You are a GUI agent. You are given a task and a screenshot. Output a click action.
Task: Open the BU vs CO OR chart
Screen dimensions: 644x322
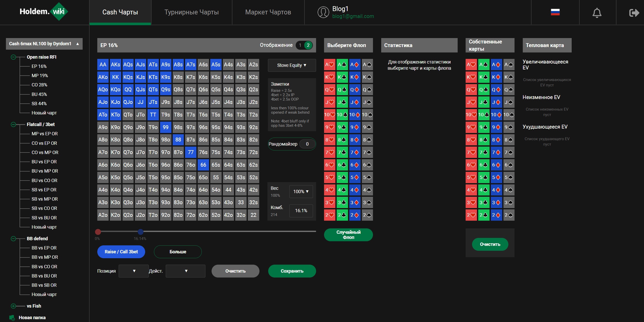point(44,181)
